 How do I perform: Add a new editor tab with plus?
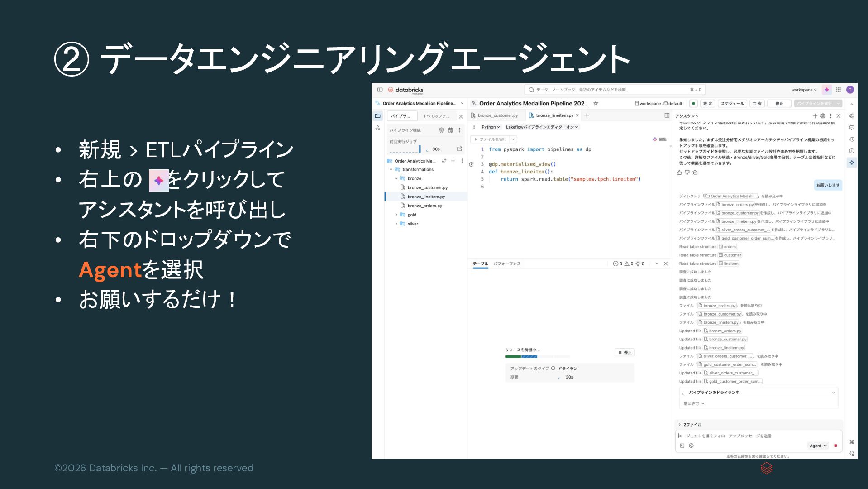tap(587, 115)
